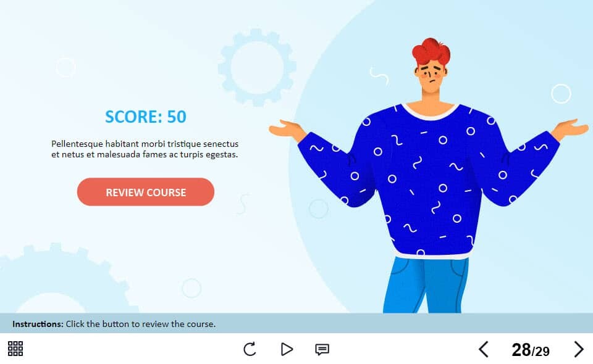Click the large faded gear graphic at top
This screenshot has height=364, width=593.
click(257, 67)
